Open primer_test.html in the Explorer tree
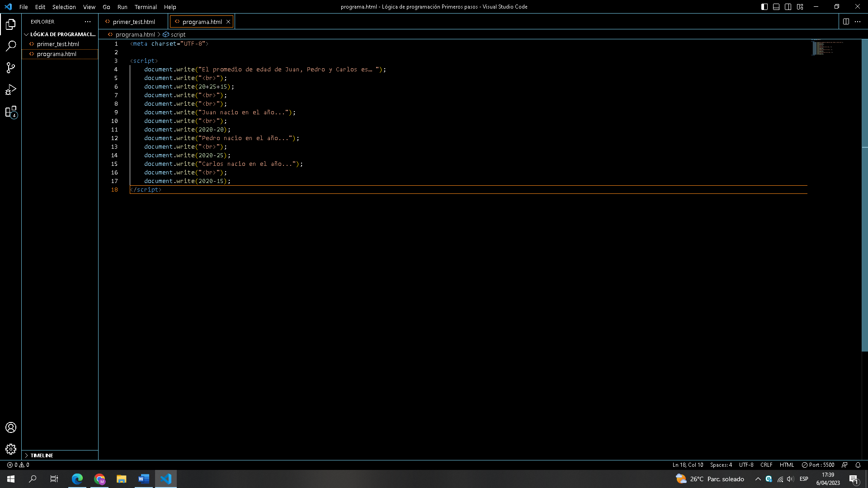Screen dimensions: 868x488 click(60, 44)
